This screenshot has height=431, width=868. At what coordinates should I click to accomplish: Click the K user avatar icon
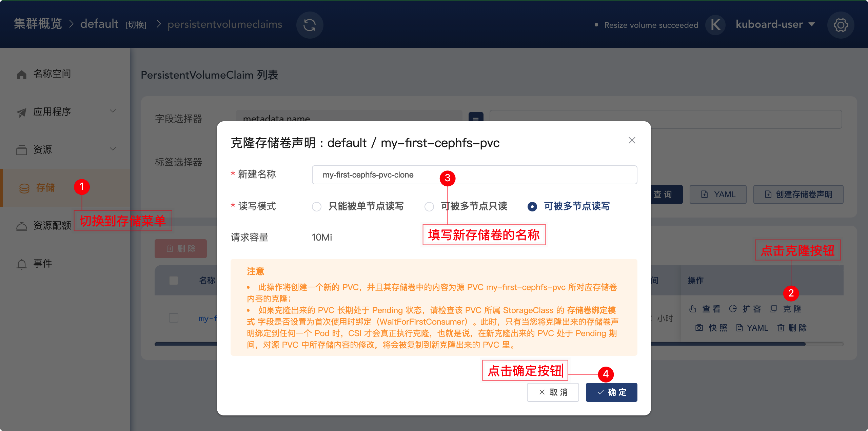point(715,25)
